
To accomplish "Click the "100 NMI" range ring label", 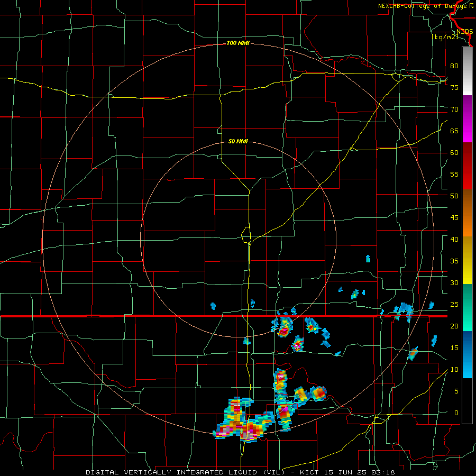I will (x=238, y=43).
